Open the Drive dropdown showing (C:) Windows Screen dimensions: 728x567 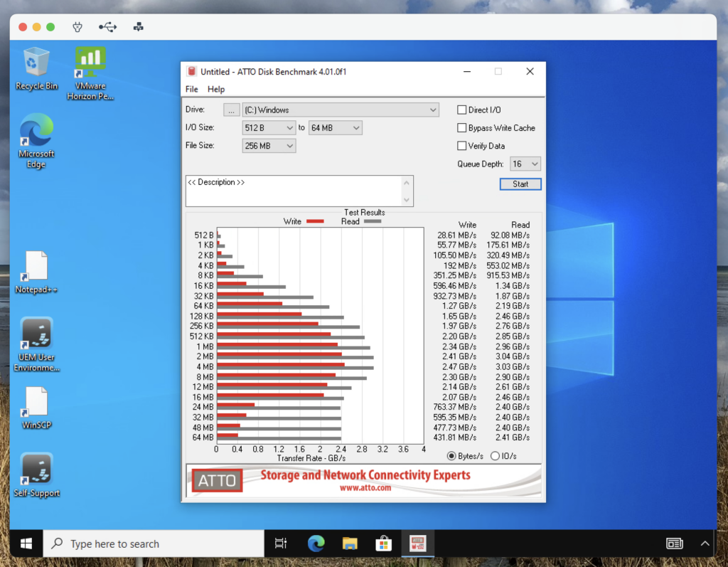(x=341, y=110)
